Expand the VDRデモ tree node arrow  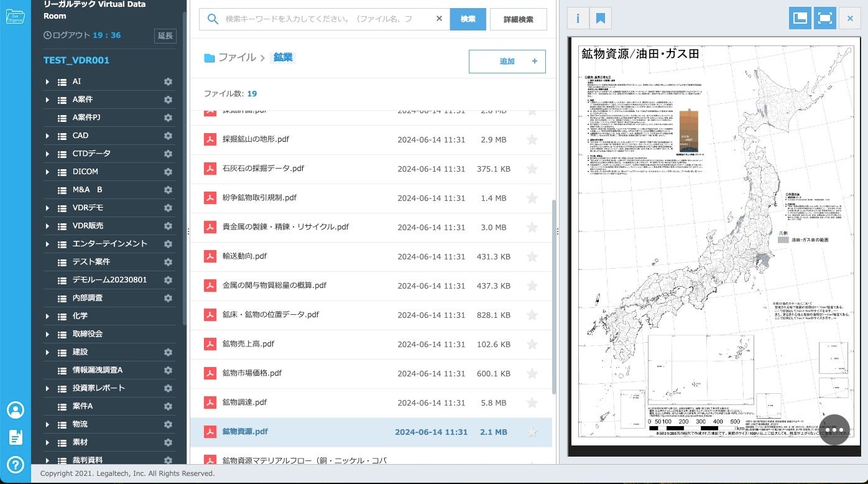(47, 208)
